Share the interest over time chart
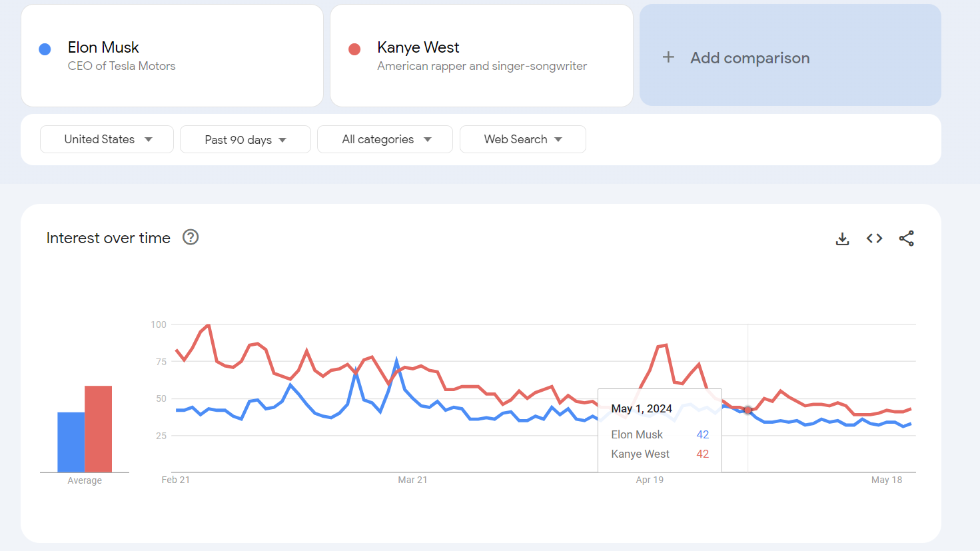 (x=906, y=239)
